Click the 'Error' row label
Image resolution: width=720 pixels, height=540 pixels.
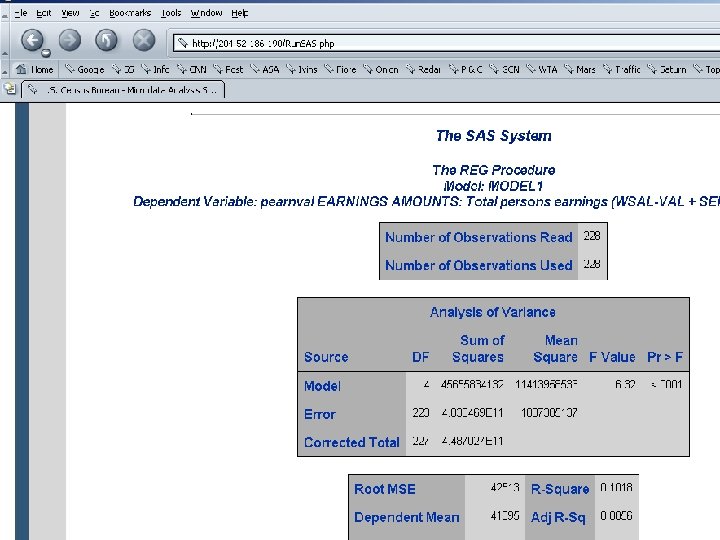coord(320,414)
